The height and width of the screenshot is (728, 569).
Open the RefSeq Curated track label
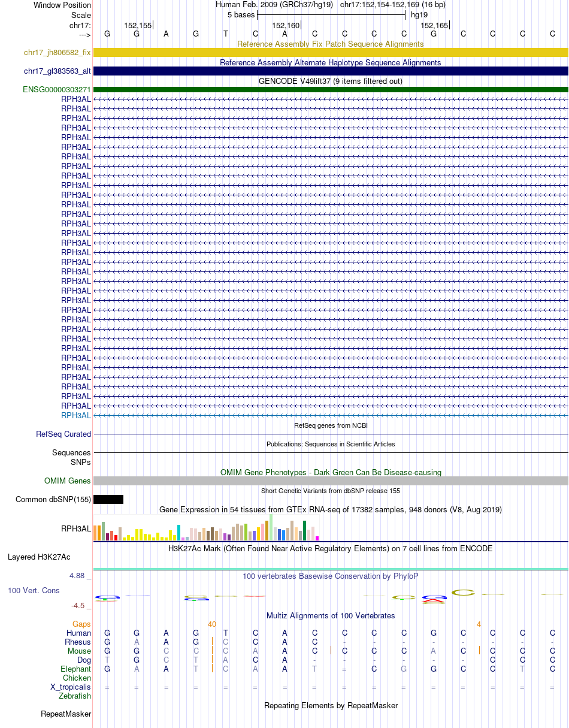click(63, 434)
